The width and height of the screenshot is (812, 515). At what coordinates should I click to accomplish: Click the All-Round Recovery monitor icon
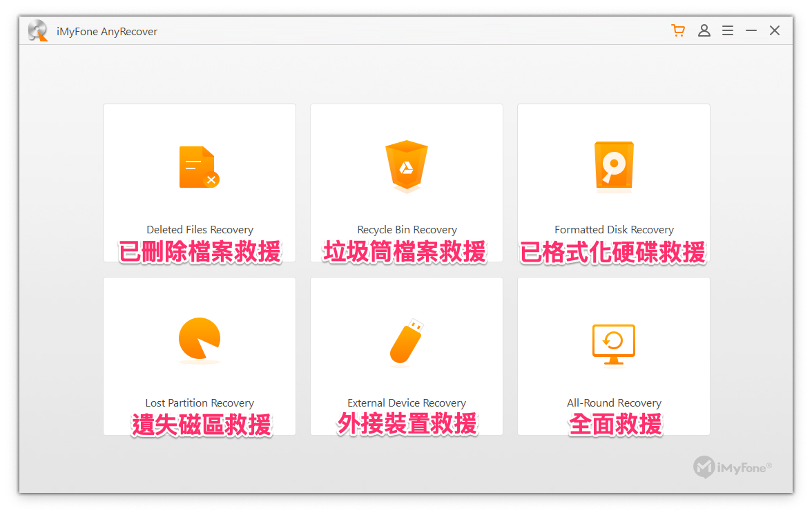[614, 344]
